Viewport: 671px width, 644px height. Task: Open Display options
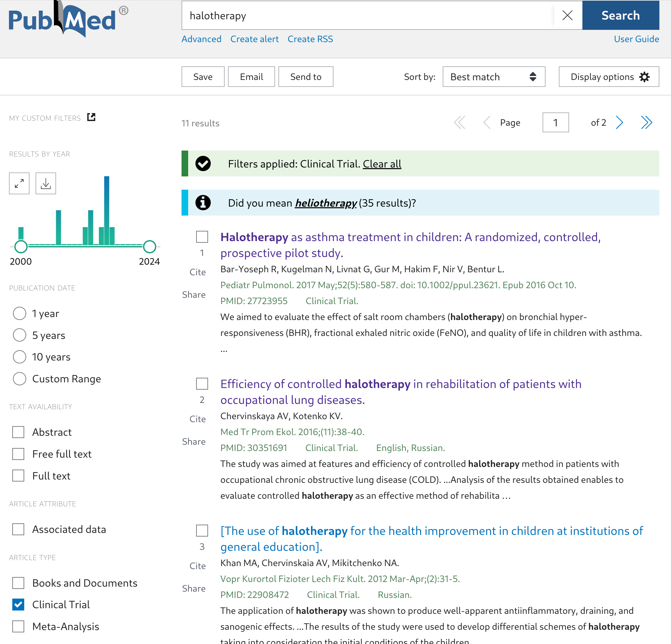(x=609, y=77)
